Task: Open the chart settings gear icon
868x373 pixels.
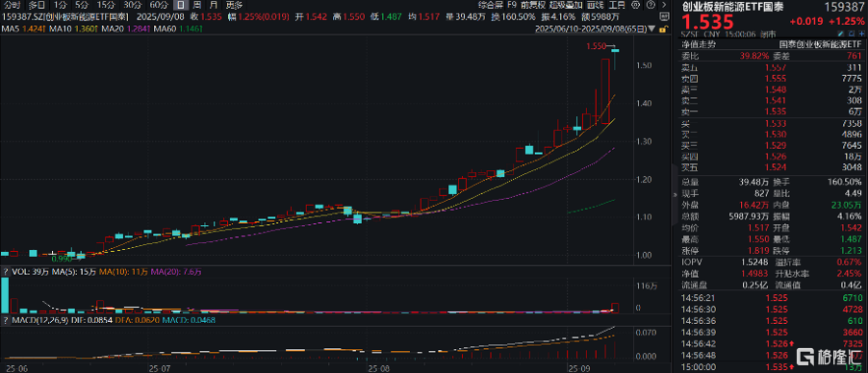Action: pos(635,5)
